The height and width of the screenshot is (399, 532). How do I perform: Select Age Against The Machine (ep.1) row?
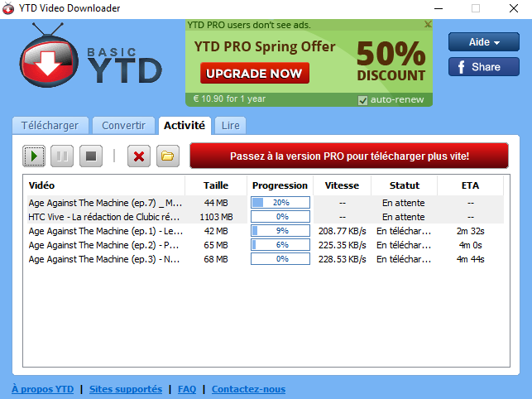(266, 231)
